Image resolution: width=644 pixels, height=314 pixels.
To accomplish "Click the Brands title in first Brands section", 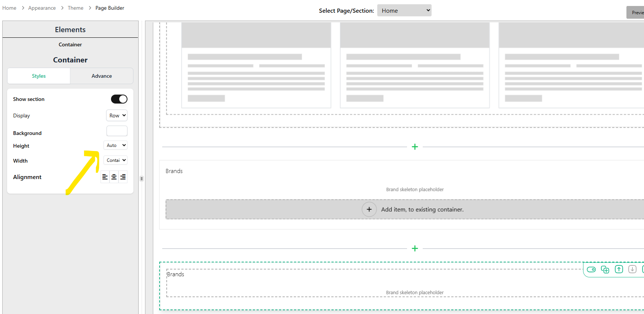I will click(x=174, y=171).
